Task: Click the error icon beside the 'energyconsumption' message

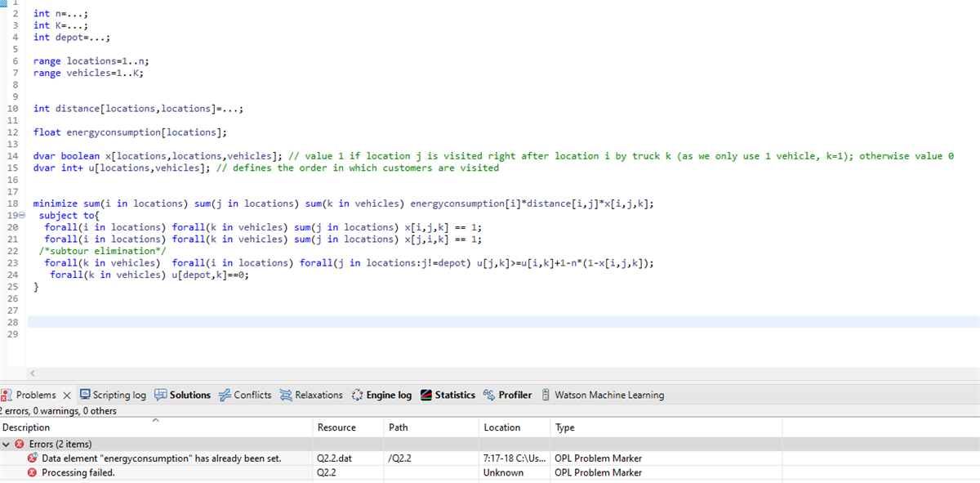Action: 33,458
